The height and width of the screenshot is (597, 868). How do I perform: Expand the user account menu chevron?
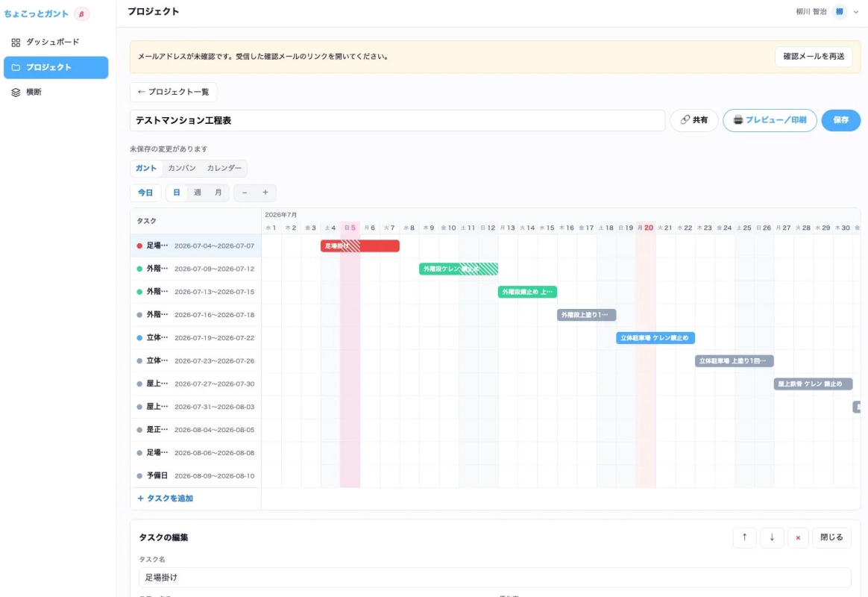pos(856,12)
